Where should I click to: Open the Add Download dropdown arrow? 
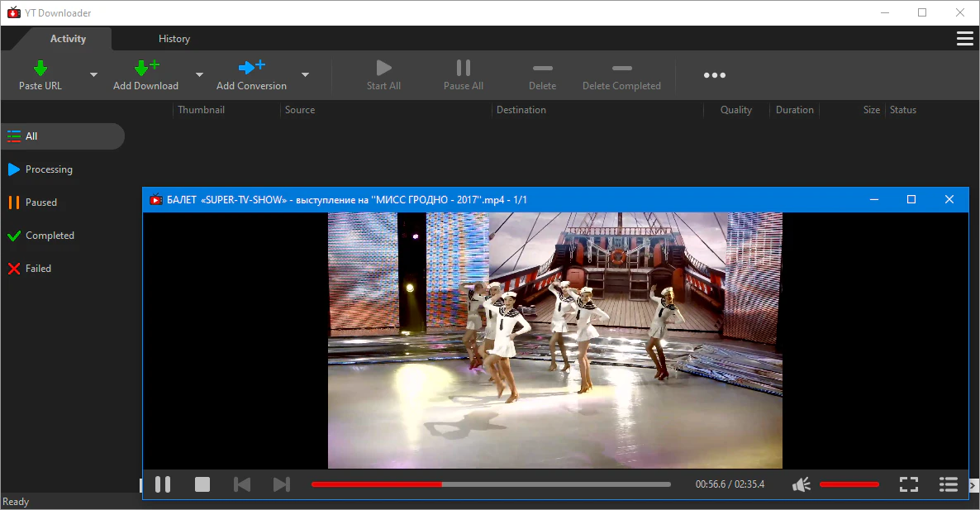[199, 74]
